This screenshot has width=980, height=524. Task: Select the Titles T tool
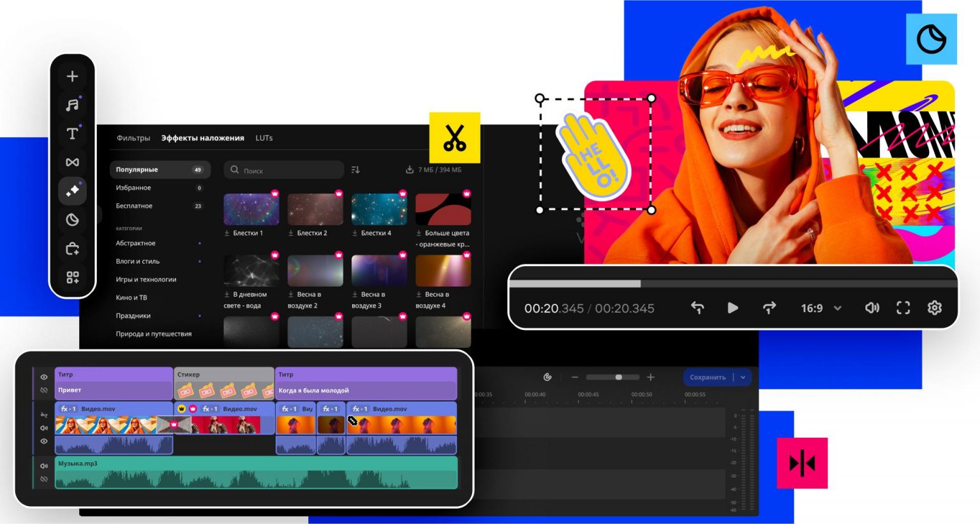(x=72, y=133)
